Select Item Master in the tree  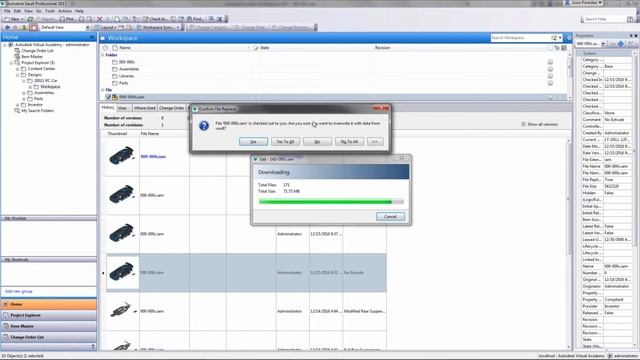[32, 57]
